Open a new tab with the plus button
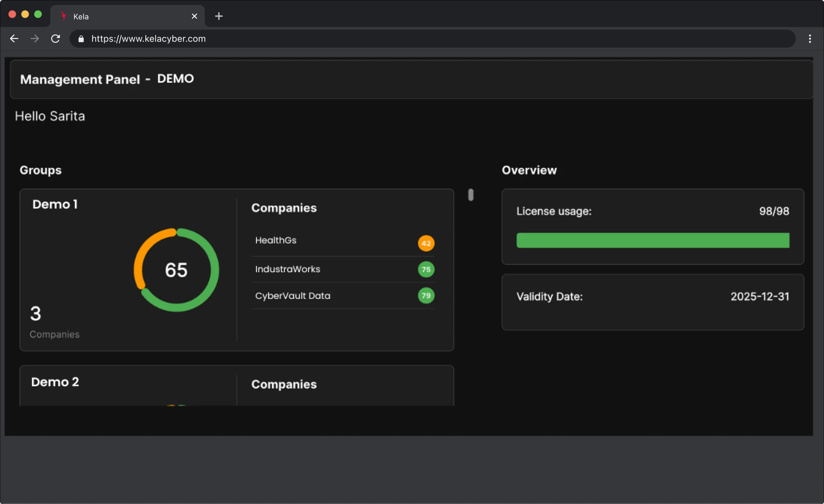Viewport: 824px width, 504px height. coord(219,16)
